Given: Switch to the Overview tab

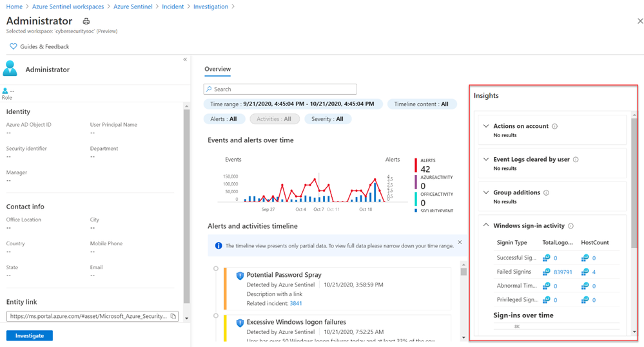Looking at the screenshot, I should click(218, 69).
